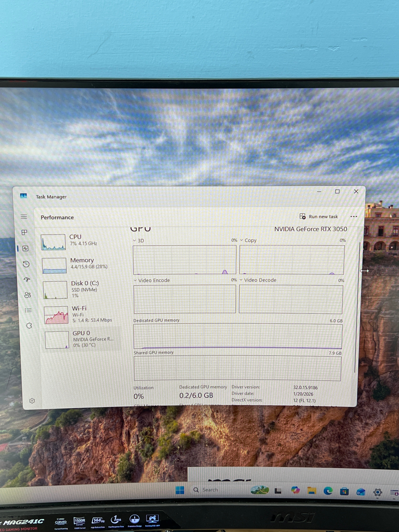Open the Startup apps page icon
The width and height of the screenshot is (399, 532).
tap(27, 279)
